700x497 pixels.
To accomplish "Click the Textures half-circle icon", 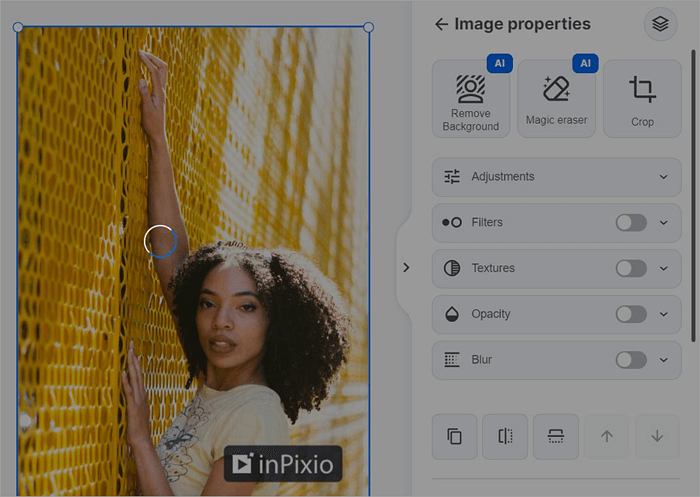I will click(x=452, y=268).
